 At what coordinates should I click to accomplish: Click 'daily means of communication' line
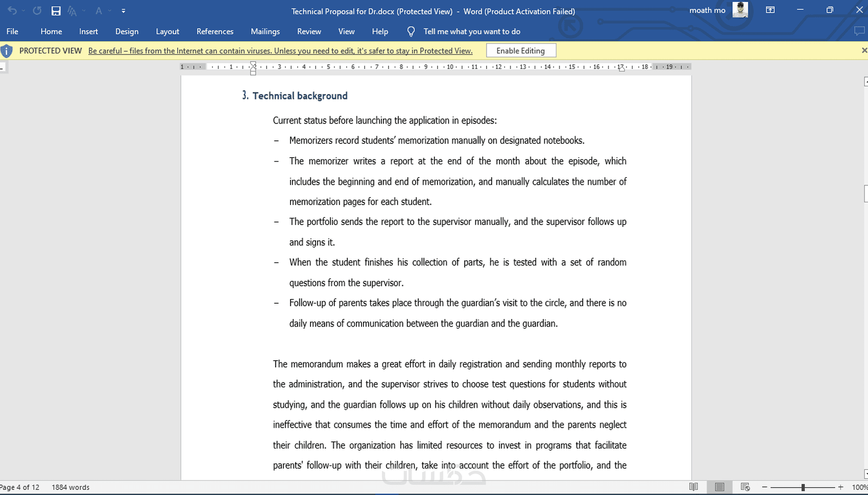coord(423,323)
